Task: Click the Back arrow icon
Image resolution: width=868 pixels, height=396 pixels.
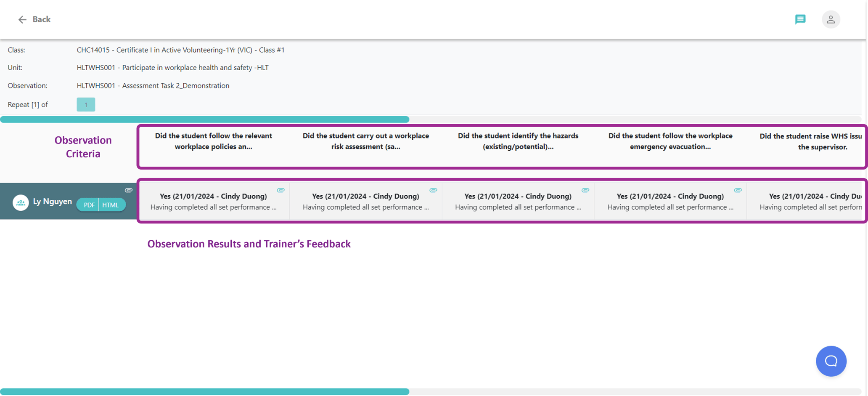Action: pos(22,19)
